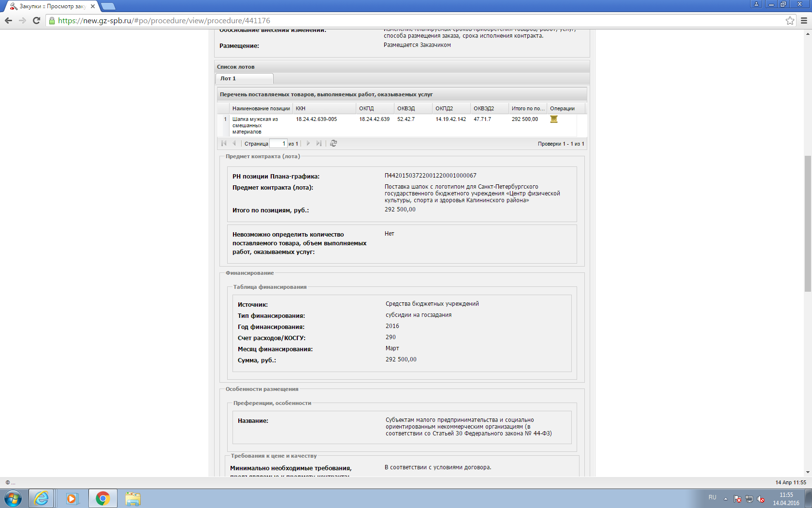The width and height of the screenshot is (812, 508).
Task: Reload the current page
Action: pos(36,20)
